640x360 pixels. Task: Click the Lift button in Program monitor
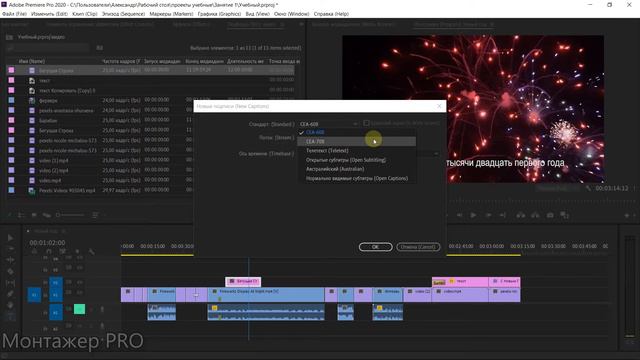(520, 215)
